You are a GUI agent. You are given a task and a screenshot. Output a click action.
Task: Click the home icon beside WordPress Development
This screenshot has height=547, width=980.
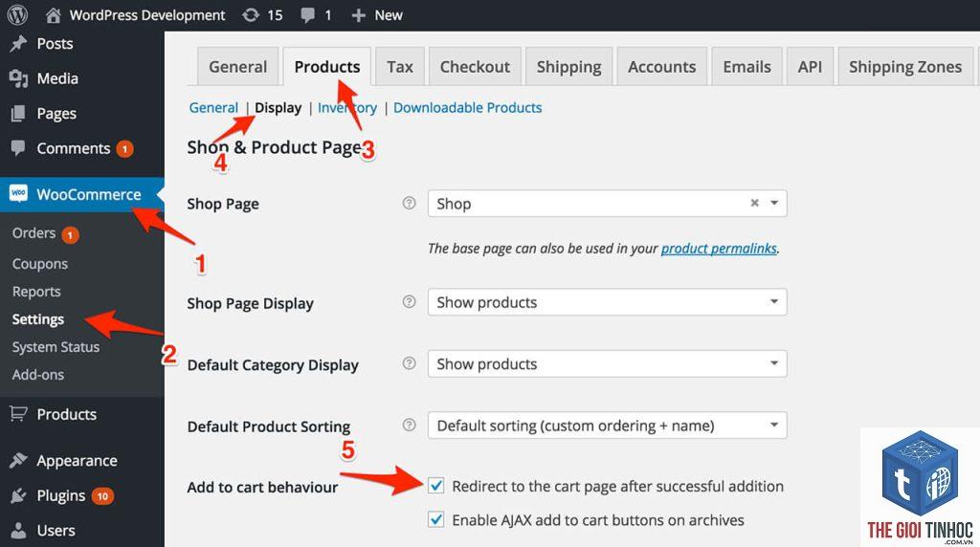click(54, 15)
